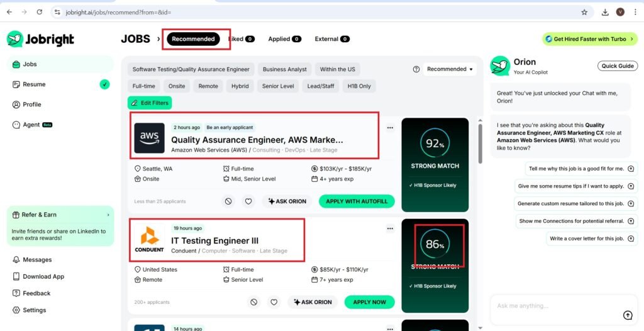The image size is (644, 331).
Task: Toggle the Full-time filter chip
Action: [x=144, y=86]
